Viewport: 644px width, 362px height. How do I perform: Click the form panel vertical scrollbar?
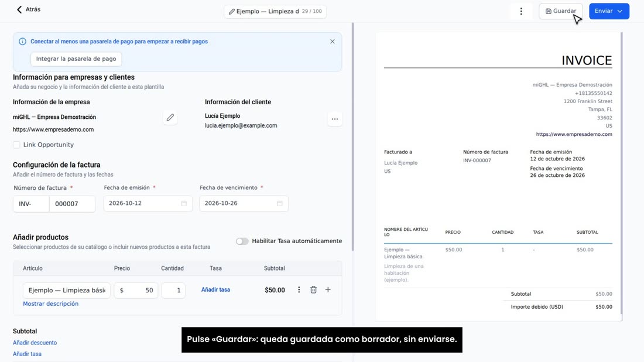pyautogui.click(x=352, y=137)
